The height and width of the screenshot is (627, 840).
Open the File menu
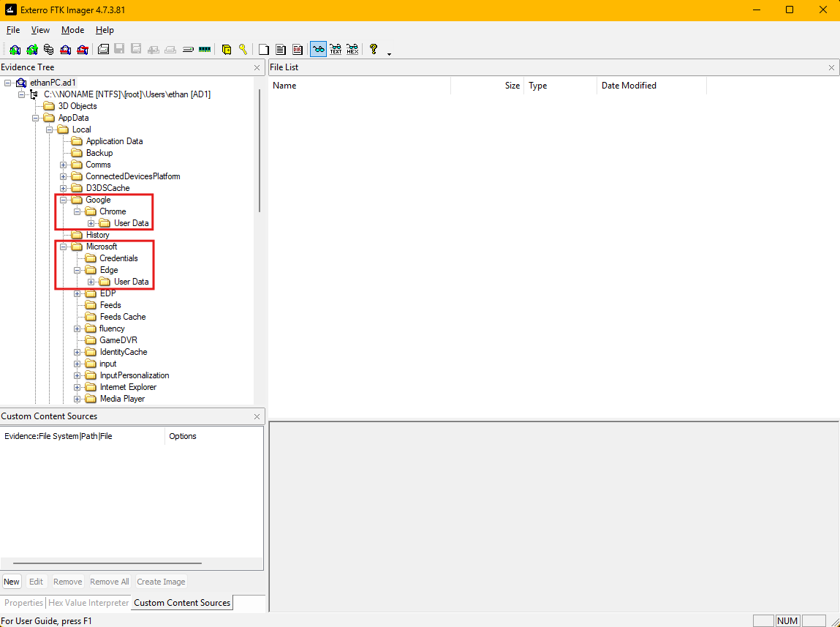click(x=13, y=30)
